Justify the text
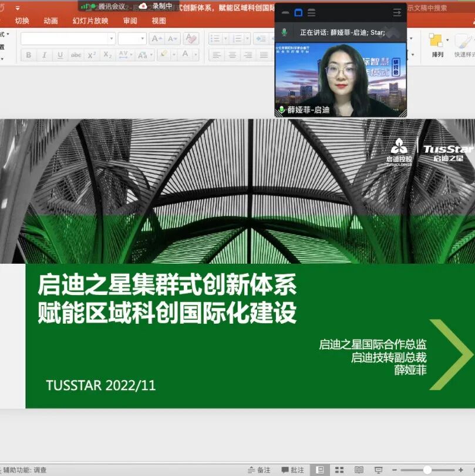 [x=264, y=55]
